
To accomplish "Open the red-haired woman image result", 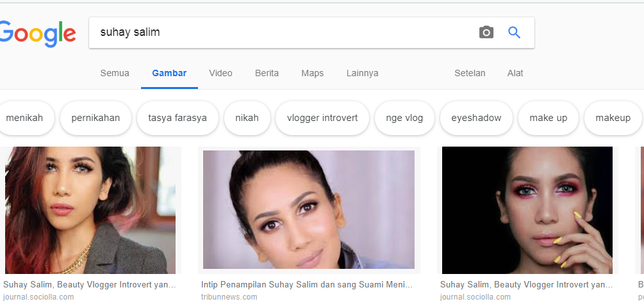I will 90,210.
